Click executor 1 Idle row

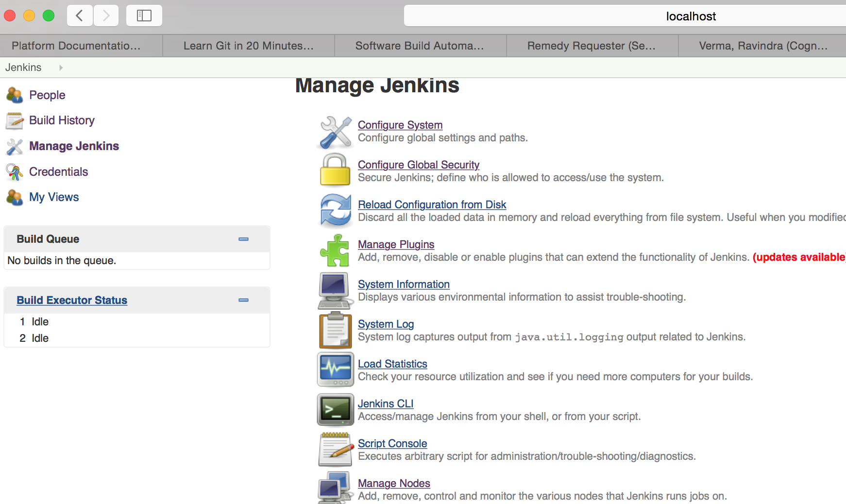click(137, 322)
